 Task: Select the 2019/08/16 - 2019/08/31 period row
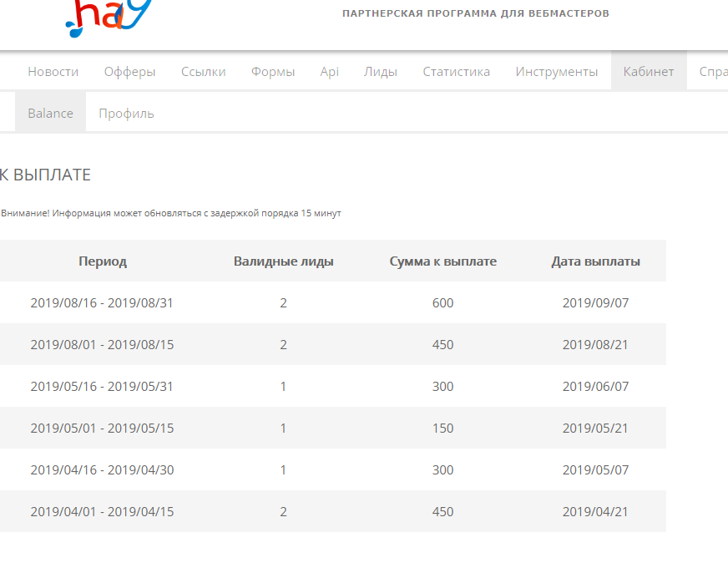click(x=102, y=303)
